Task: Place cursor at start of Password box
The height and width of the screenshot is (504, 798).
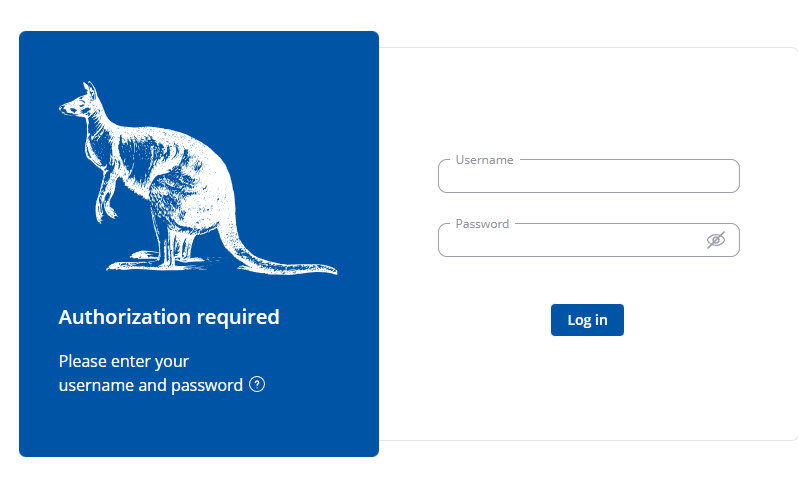Action: click(x=450, y=243)
